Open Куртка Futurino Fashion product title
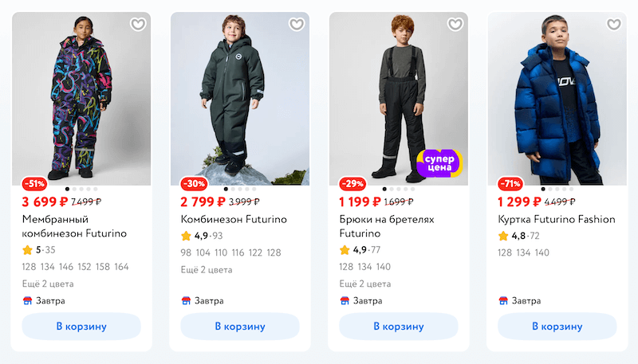638x364 pixels. 557,219
